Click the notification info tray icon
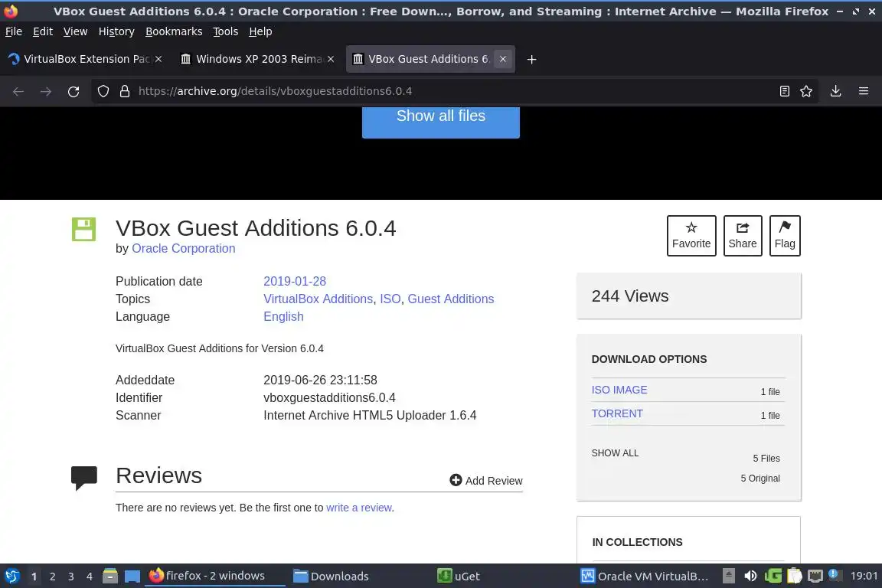Screen dimensions: 882x588 tap(835, 575)
